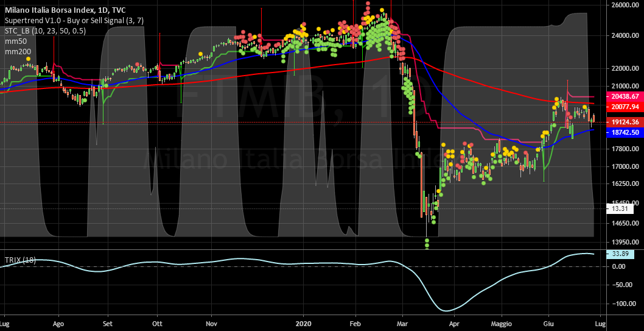Click the Nov label on time axis
This screenshot has height=331, width=644.
tap(211, 324)
